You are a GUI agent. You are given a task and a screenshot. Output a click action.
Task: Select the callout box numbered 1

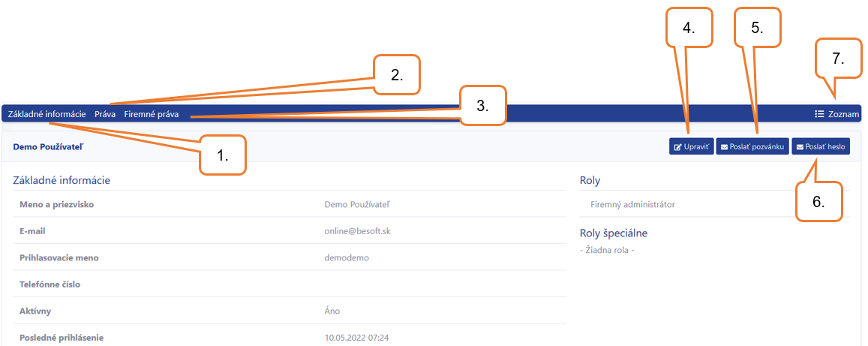[223, 157]
